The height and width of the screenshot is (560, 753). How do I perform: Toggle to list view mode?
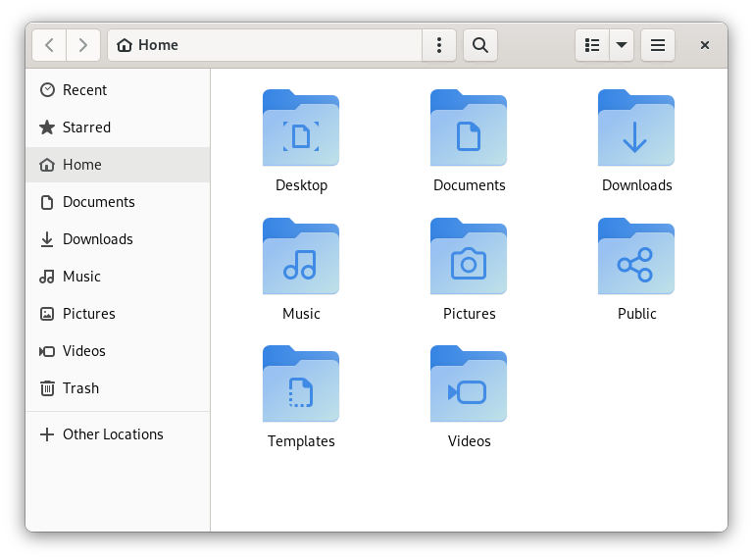tap(592, 45)
